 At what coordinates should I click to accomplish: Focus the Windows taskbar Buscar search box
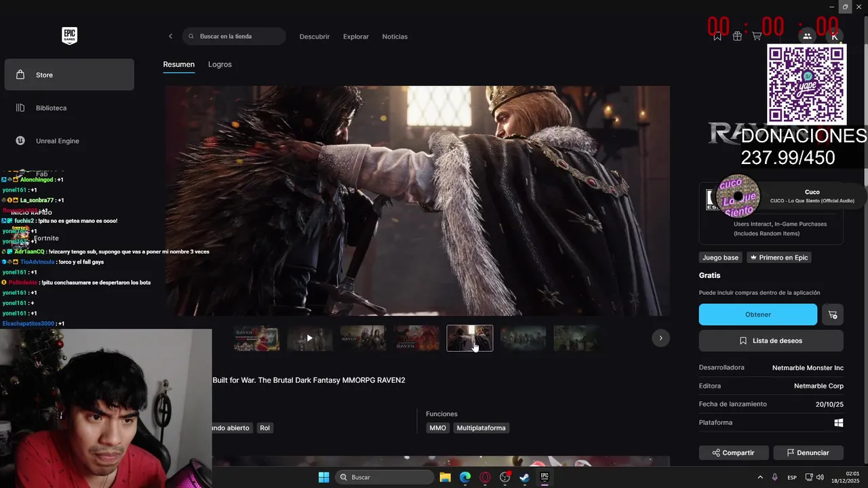(x=385, y=477)
